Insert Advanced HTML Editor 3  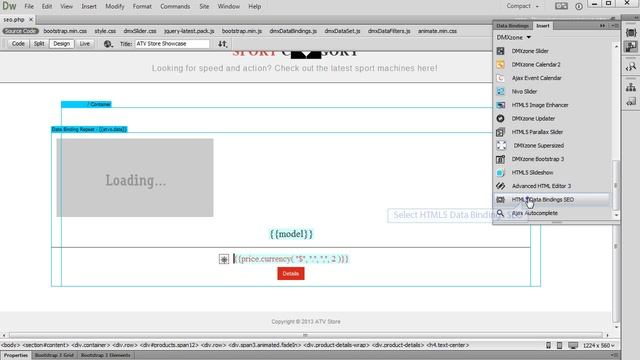pyautogui.click(x=541, y=186)
